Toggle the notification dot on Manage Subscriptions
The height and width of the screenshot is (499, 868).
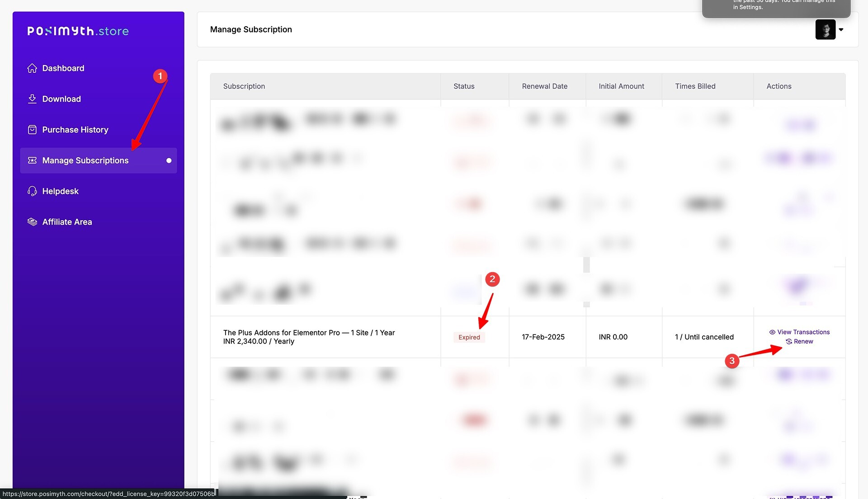coord(168,160)
